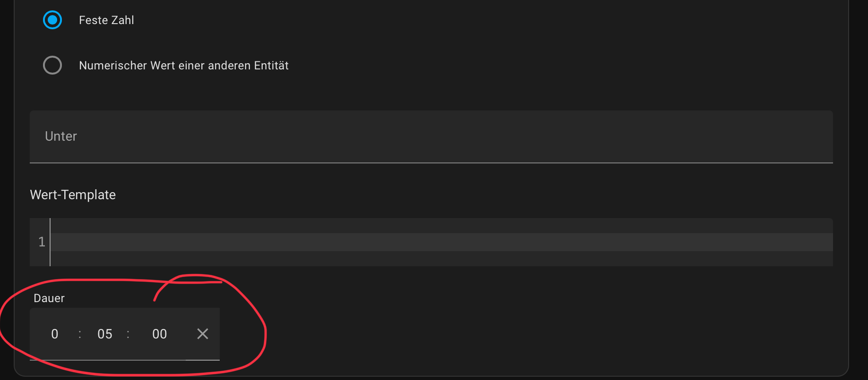868x380 pixels.
Task: Select the minutes value 05 in Dauer
Action: point(105,334)
